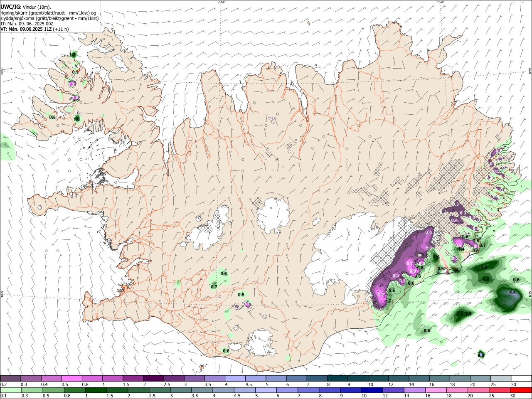Click the '20W' longitude label

221,2
